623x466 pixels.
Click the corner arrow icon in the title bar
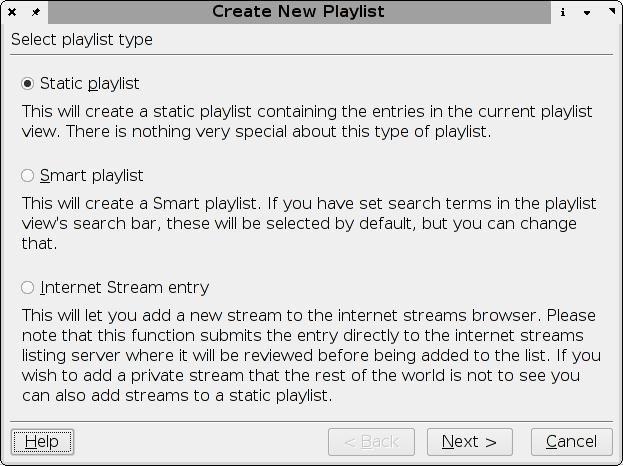(x=610, y=12)
